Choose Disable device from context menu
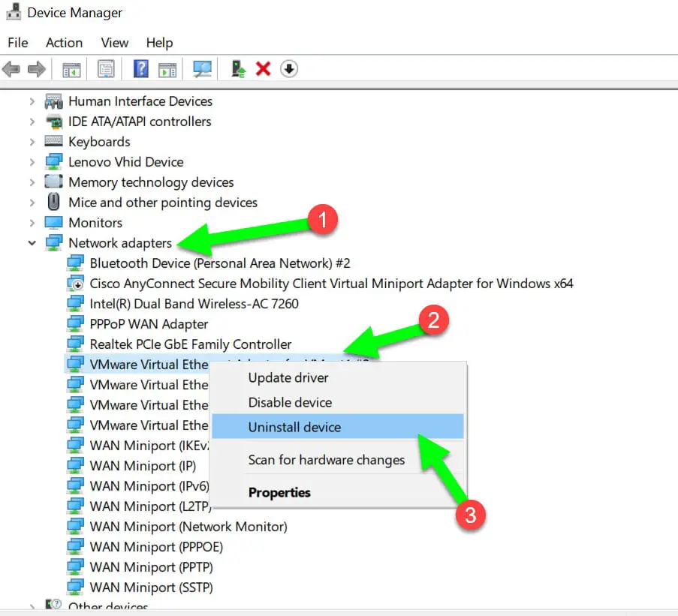Screen dimensions: 678x616 coord(337,402)
